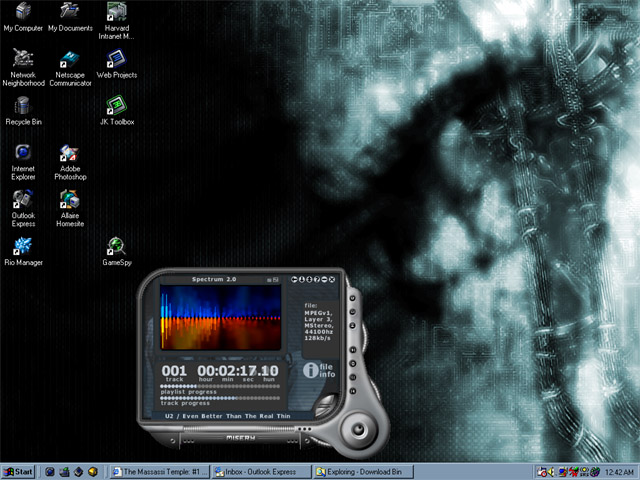Click the 001 track number display

174,371
